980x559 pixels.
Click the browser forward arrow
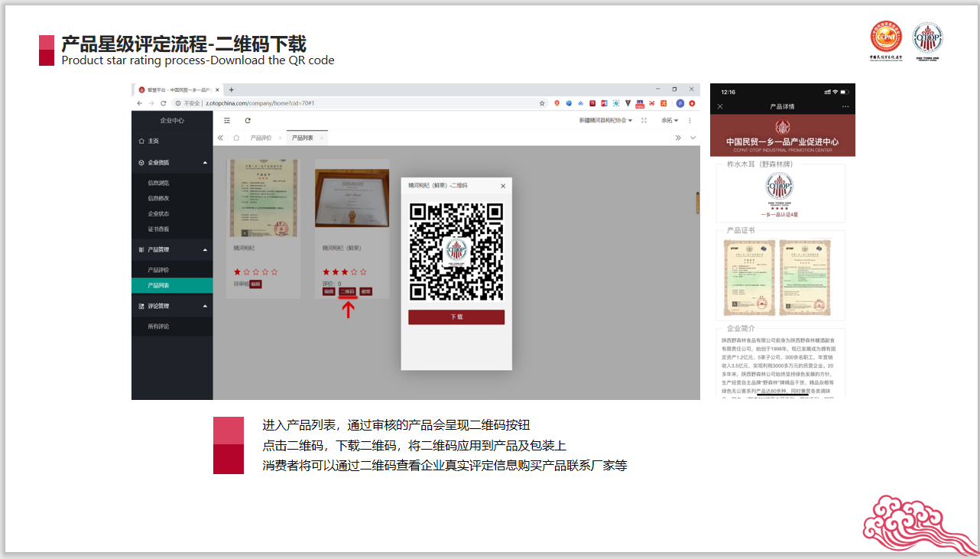click(151, 103)
